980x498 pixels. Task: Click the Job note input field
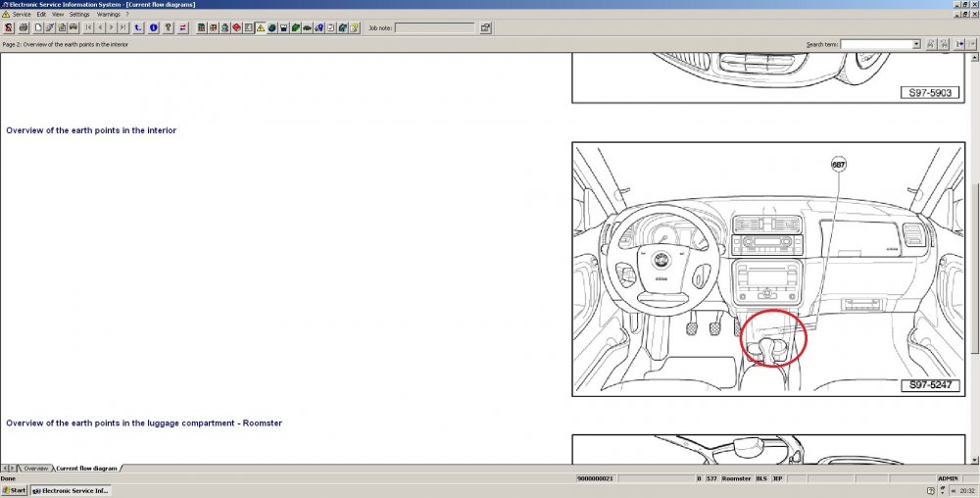435,27
